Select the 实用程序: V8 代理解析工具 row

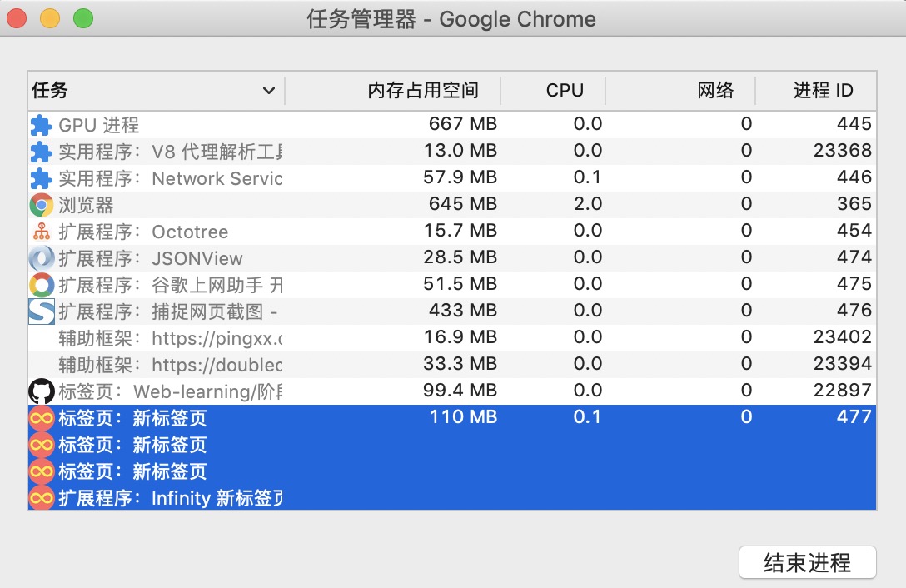(452, 152)
